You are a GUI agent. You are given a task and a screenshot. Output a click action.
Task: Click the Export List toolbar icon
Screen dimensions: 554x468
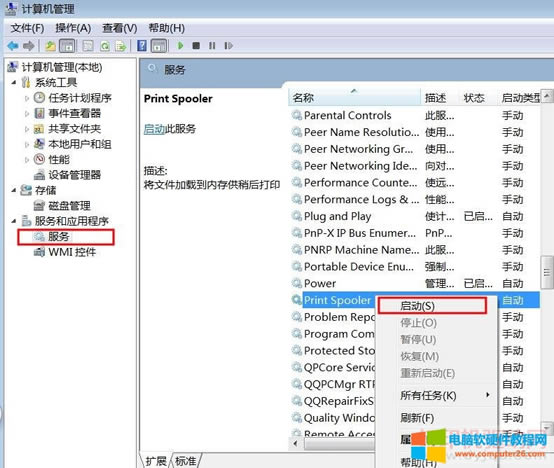tap(120, 46)
